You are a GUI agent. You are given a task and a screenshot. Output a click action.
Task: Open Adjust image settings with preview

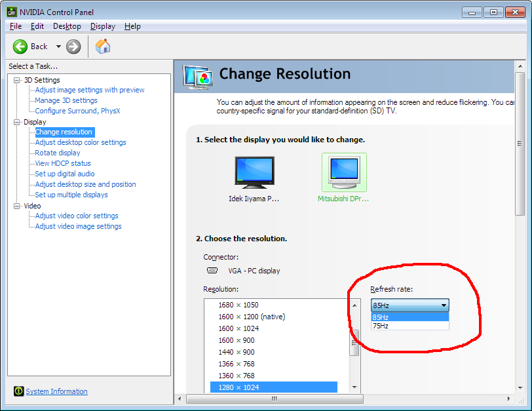tap(90, 90)
